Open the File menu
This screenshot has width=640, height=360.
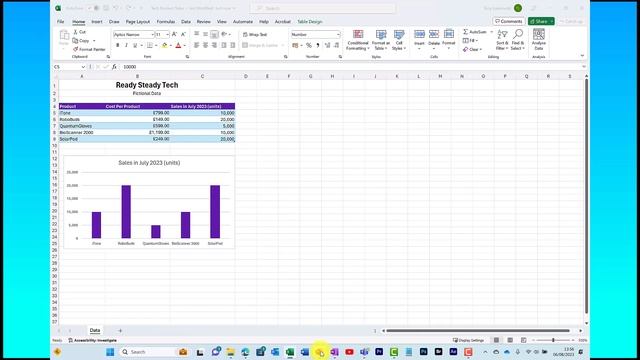(60, 22)
